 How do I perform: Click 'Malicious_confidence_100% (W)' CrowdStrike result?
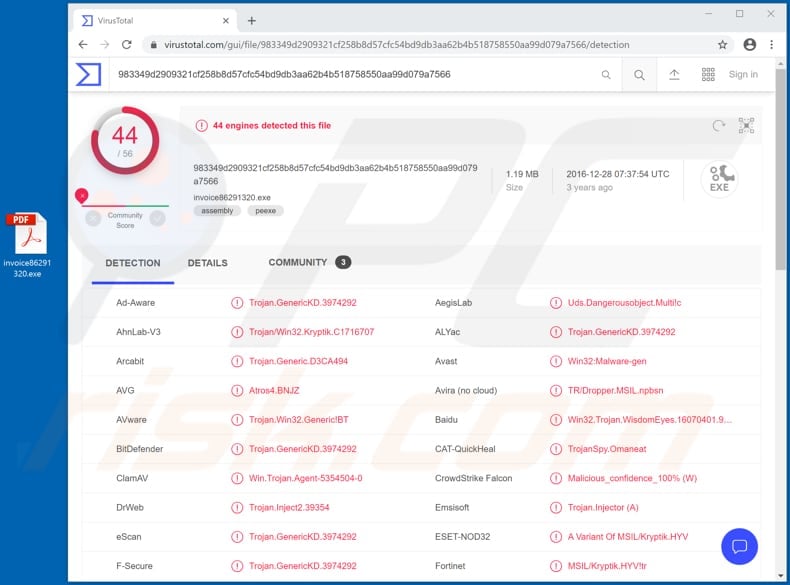click(x=632, y=478)
